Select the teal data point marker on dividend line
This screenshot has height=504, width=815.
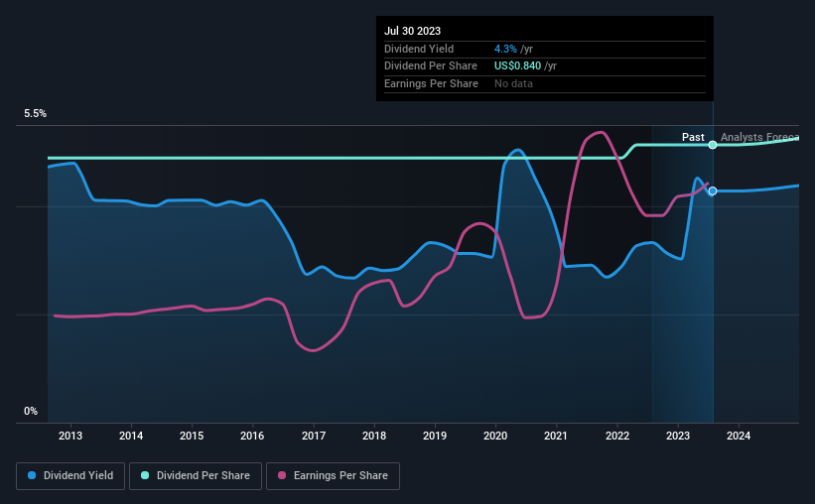tap(713, 145)
